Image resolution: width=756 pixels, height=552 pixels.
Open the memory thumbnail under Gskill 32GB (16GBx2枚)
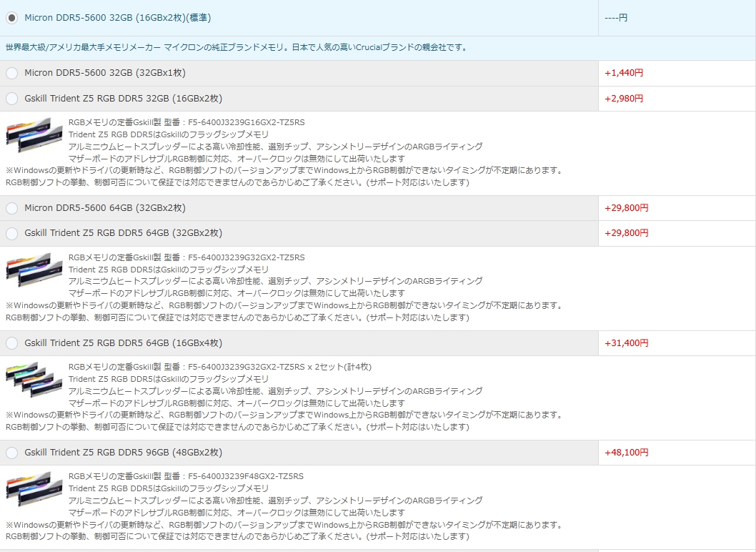click(x=34, y=135)
